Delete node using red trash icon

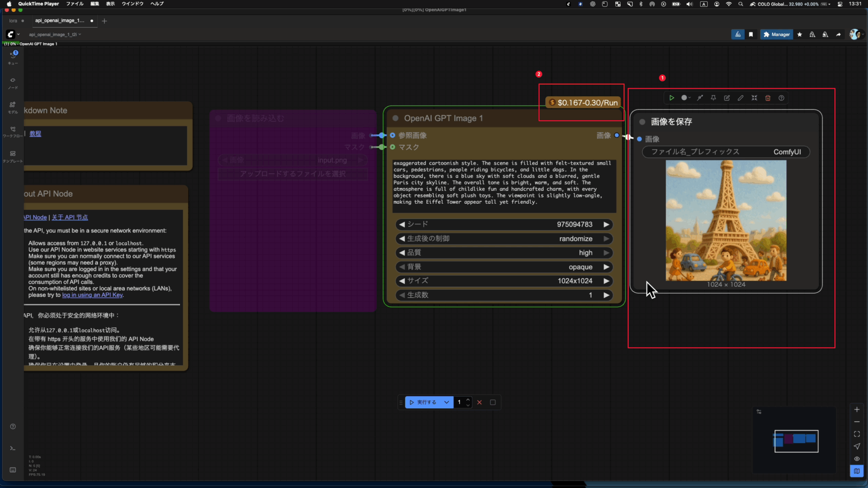(768, 98)
